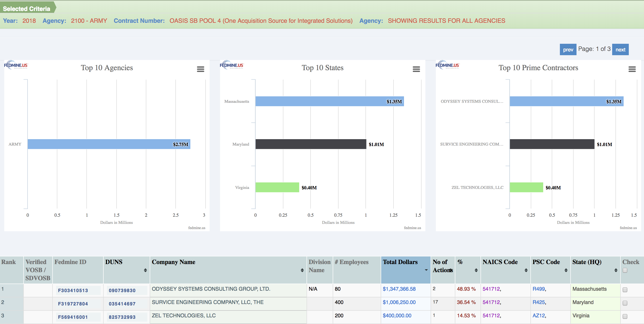Open PSC code R425

click(x=538, y=302)
